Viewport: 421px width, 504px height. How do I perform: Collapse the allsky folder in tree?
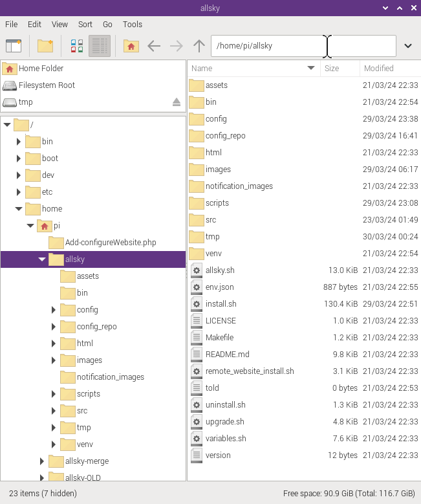coord(42,259)
